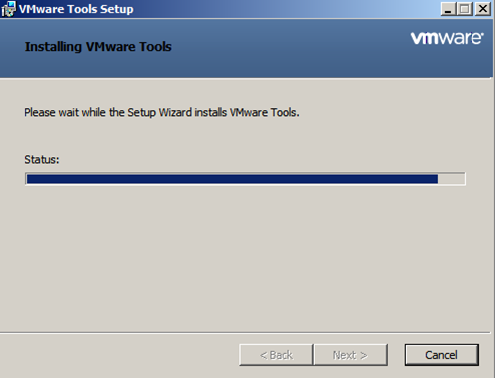
Task: Minimize the VMware Tools Setup window
Action: [448, 9]
